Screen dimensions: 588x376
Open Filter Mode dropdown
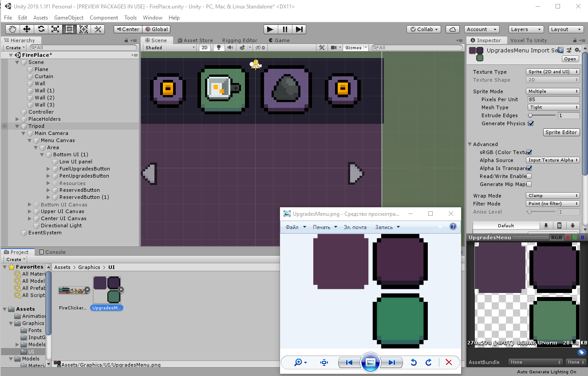point(553,204)
